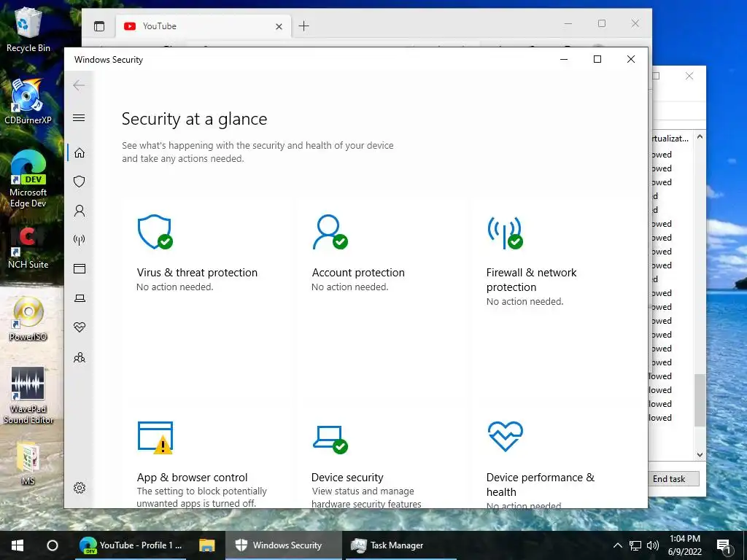
Task: Switch to Windows Security taskbar button
Action: tap(284, 545)
